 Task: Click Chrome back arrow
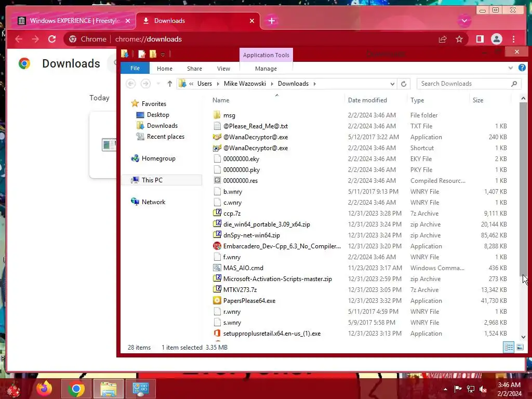coord(19,39)
